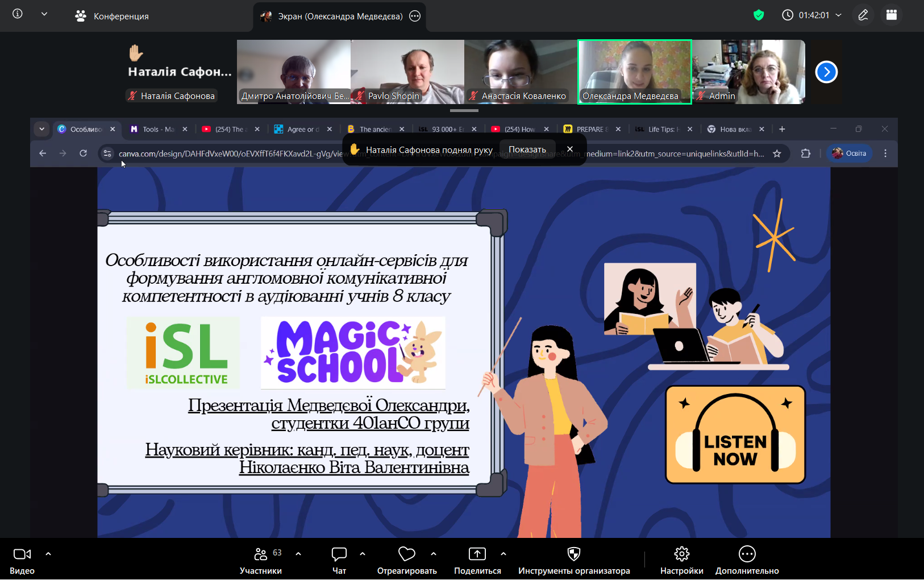Open the annotation pencil tool

pos(863,15)
